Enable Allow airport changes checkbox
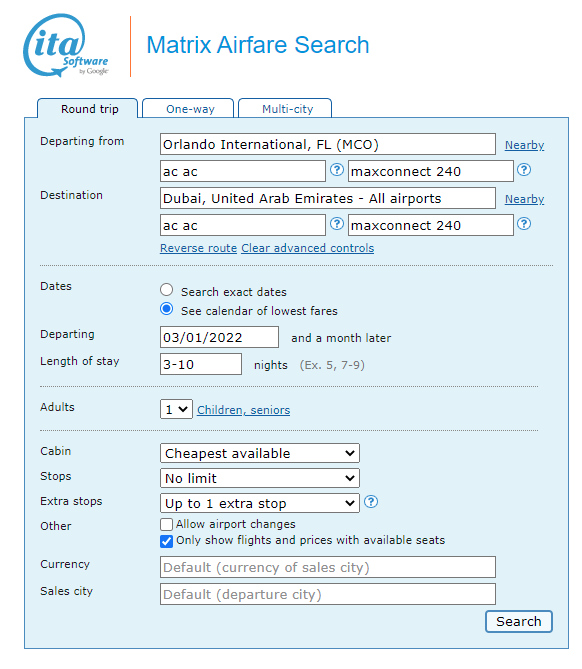Image resolution: width=582 pixels, height=669 pixels. pos(166,524)
